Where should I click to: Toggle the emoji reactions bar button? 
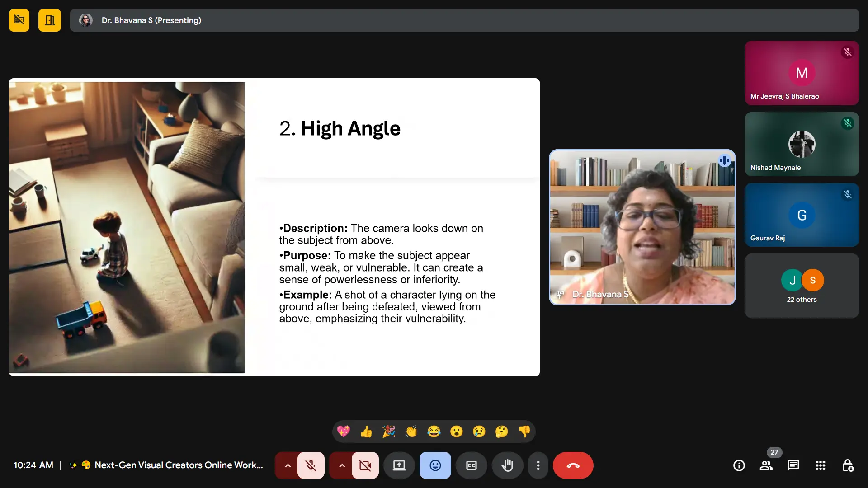point(435,465)
